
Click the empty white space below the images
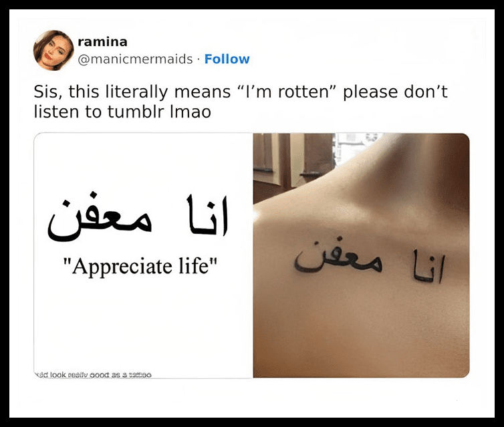point(252,398)
